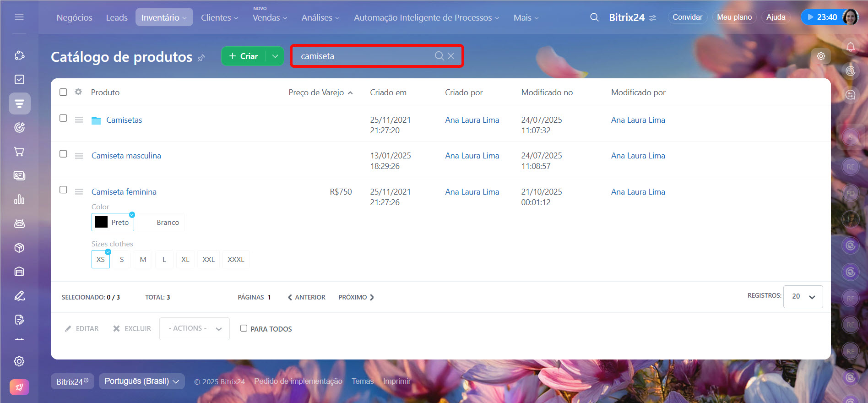Go to the Leads tab
The image size is (868, 403).
pyautogui.click(x=117, y=17)
